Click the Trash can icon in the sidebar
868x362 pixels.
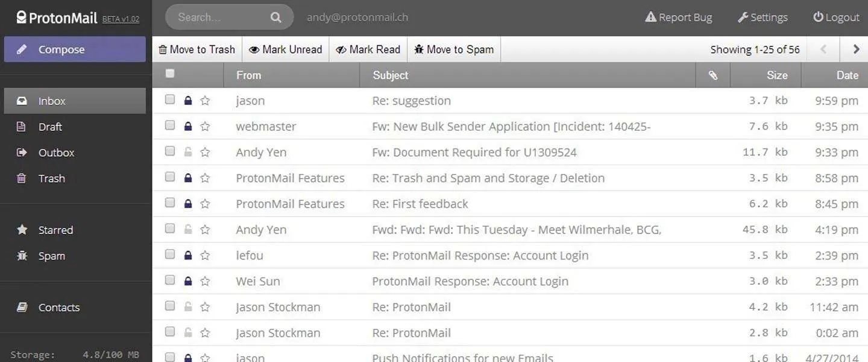[x=22, y=178]
